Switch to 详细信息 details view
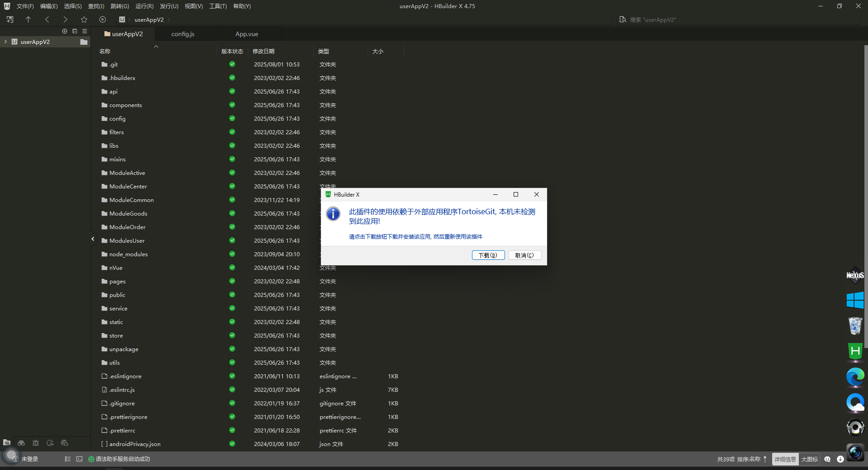The height and width of the screenshot is (470, 868). (785, 459)
